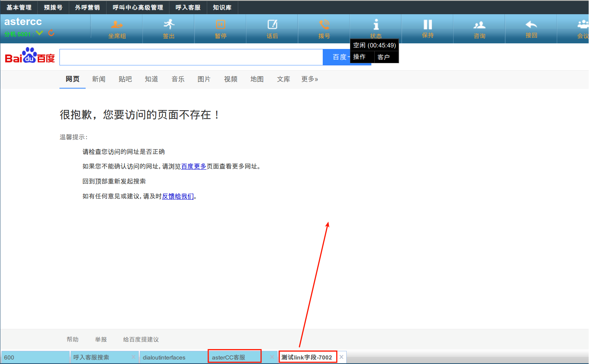Open the 呼叫中心高级管理 top menu

[138, 7]
